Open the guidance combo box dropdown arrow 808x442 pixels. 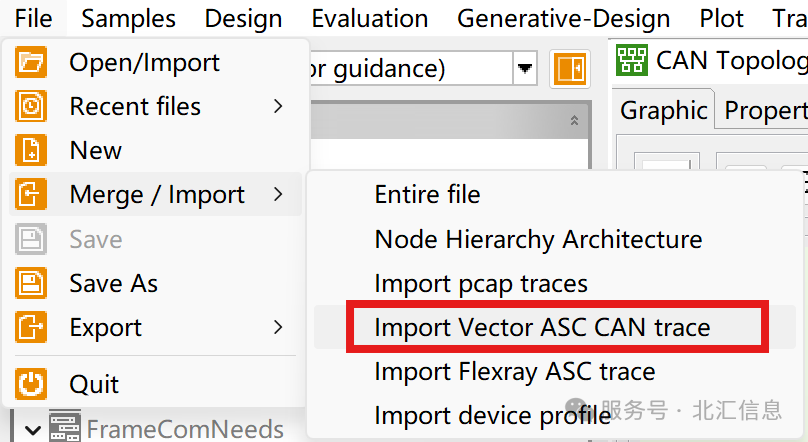pyautogui.click(x=525, y=68)
